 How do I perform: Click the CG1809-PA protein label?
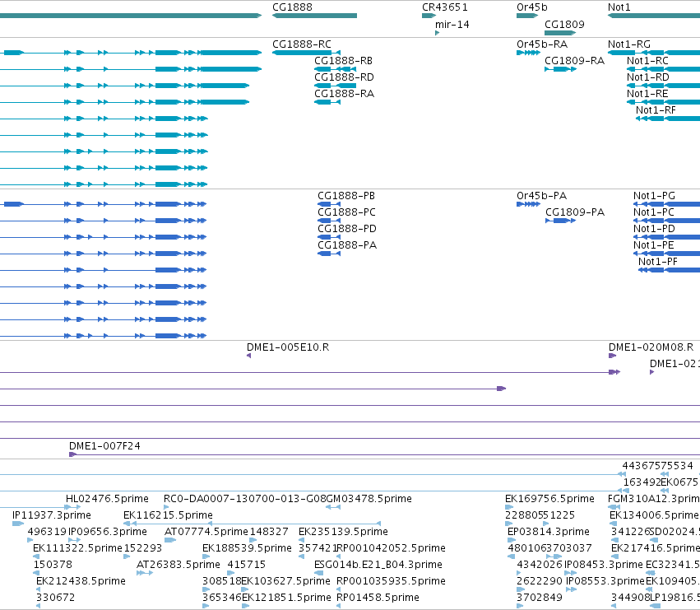point(574,212)
